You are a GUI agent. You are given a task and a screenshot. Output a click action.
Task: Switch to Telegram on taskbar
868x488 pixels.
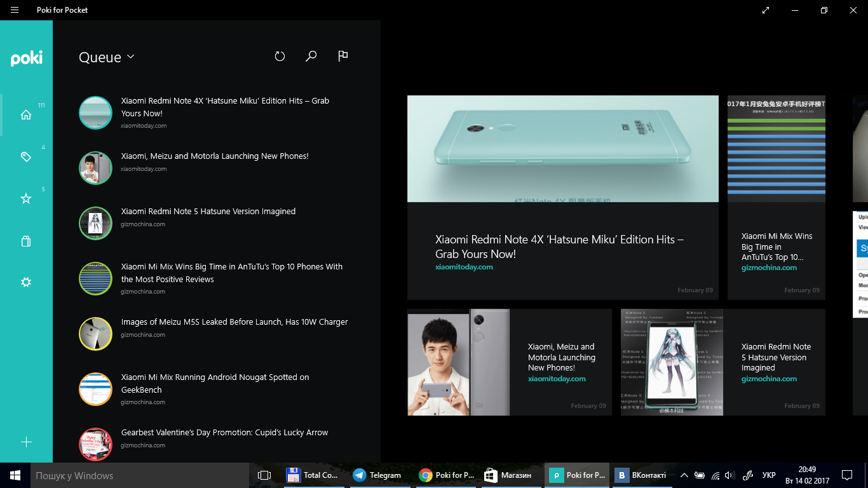(379, 475)
